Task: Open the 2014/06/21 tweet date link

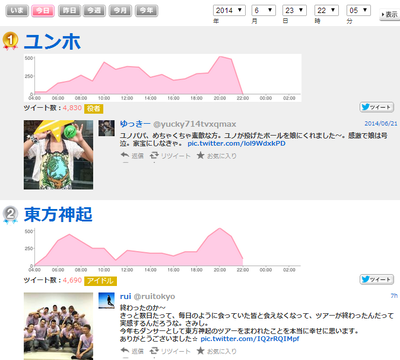Action: pyautogui.click(x=381, y=124)
